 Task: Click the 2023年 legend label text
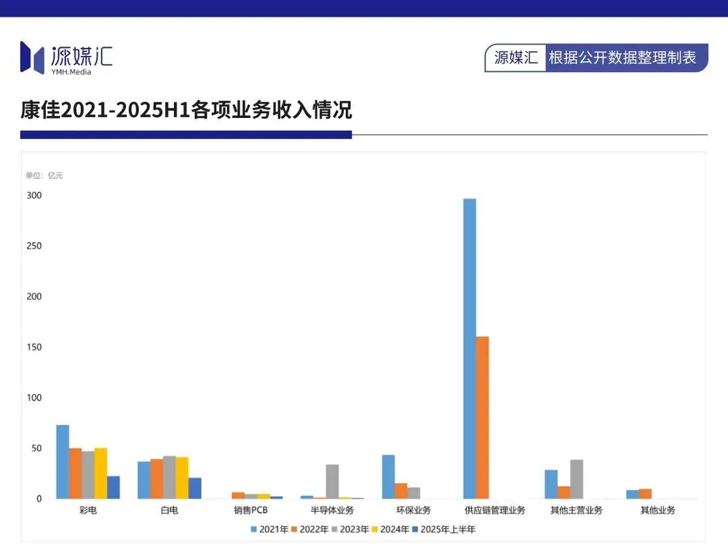355,529
